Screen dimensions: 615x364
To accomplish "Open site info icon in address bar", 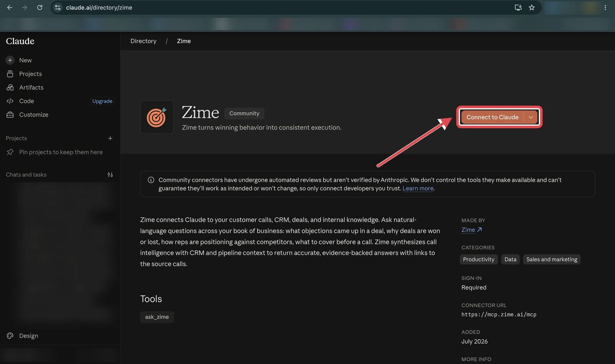I will (x=58, y=7).
